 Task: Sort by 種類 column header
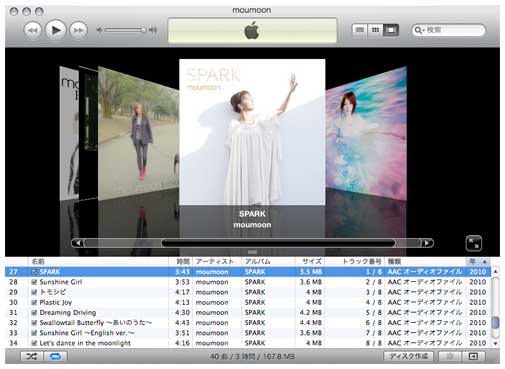point(425,261)
